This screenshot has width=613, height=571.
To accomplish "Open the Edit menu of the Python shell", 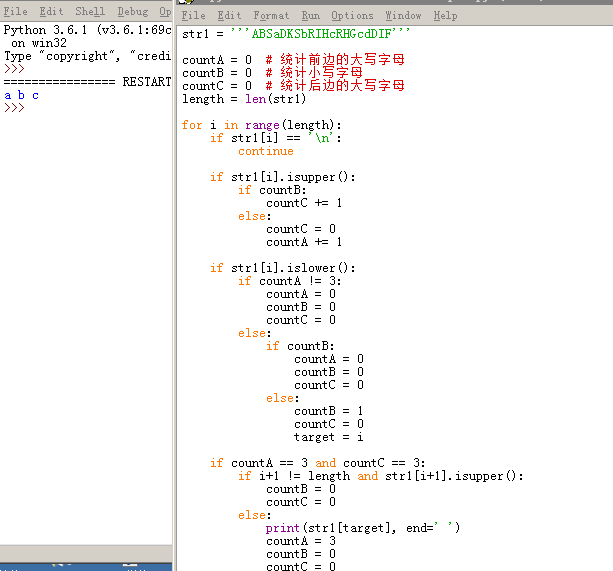I will click(51, 12).
